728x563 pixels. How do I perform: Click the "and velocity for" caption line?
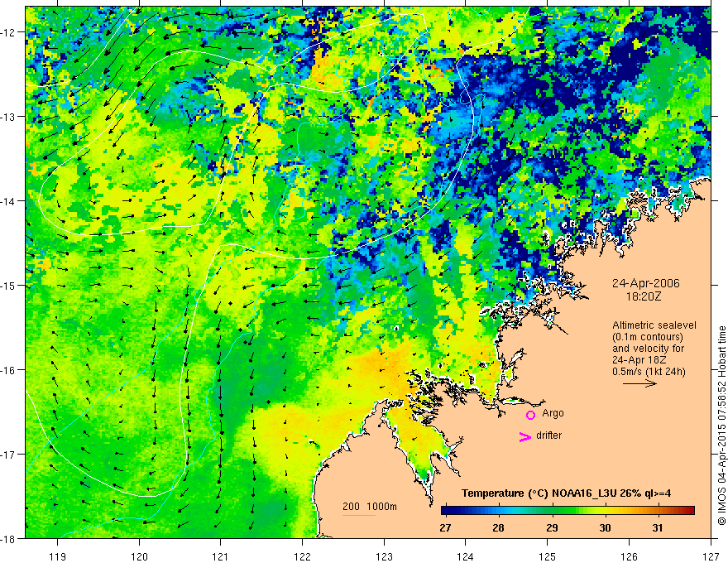pyautogui.click(x=648, y=349)
